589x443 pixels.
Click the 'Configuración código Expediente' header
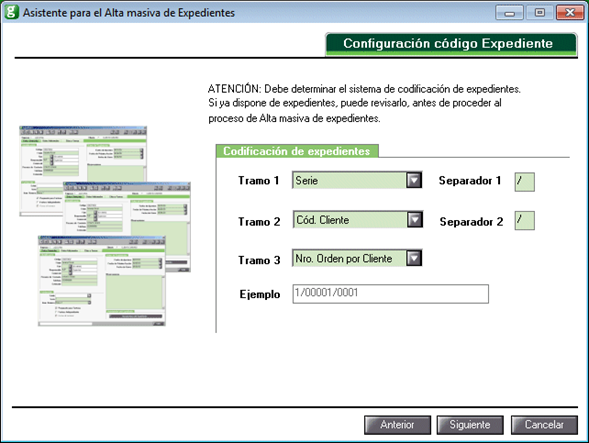pos(451,44)
